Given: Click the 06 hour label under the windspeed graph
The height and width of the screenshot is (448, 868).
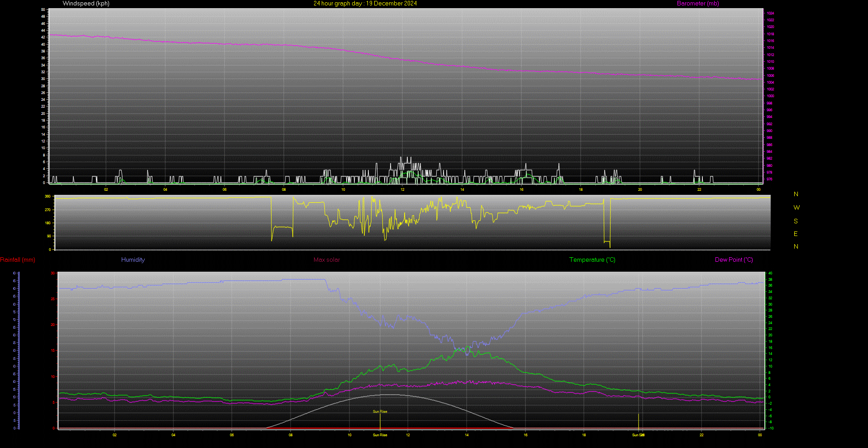Looking at the screenshot, I should (224, 189).
